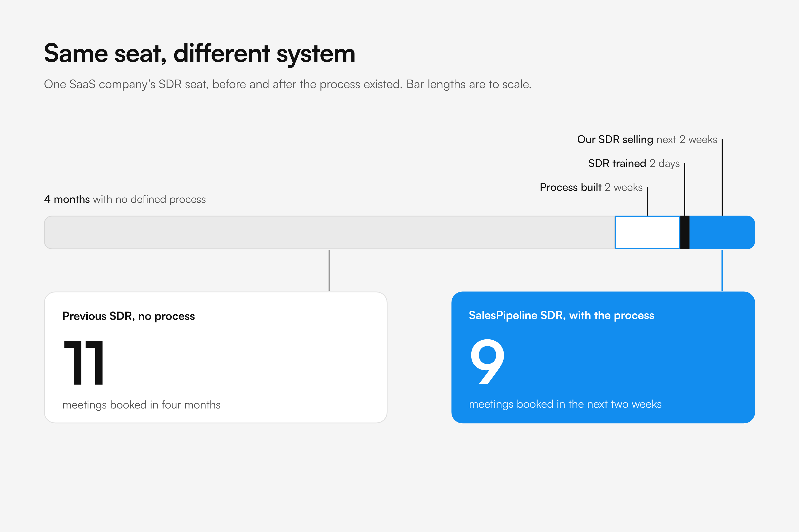Screen dimensions: 799x532
Task: Click the blue connector line above the blue card
Action: [x=722, y=270]
